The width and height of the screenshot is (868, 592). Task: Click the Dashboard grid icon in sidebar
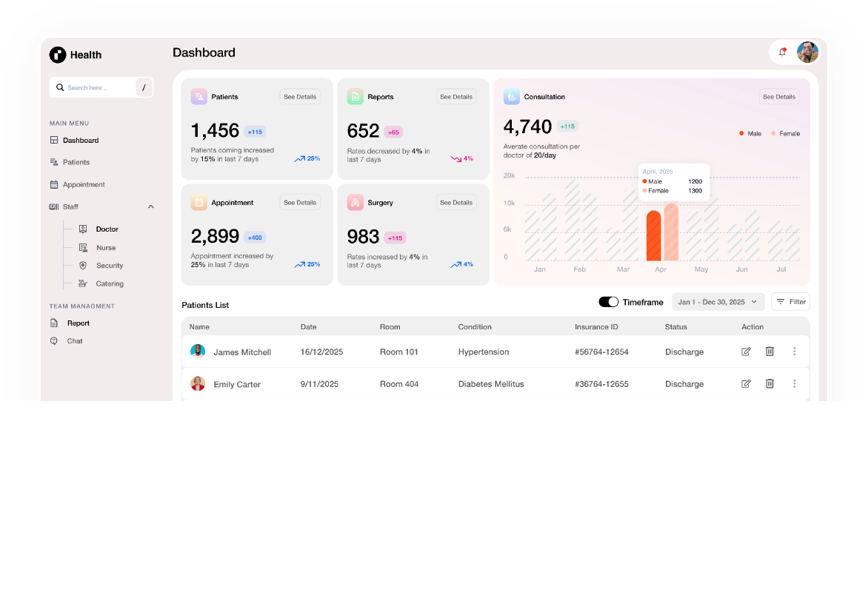(54, 140)
